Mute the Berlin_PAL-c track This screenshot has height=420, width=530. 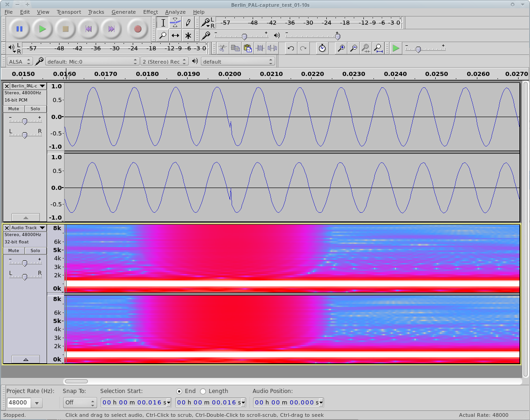14,109
